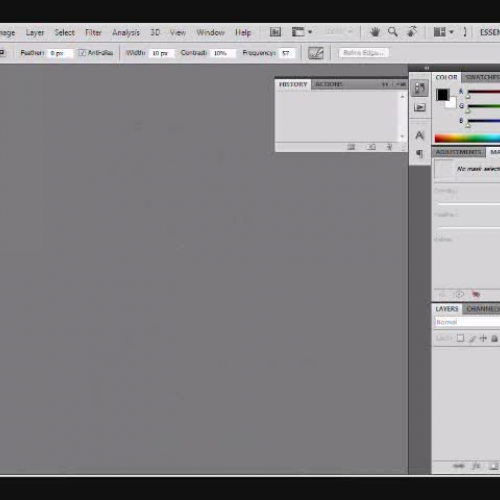Click the Frequency input field

(x=287, y=53)
